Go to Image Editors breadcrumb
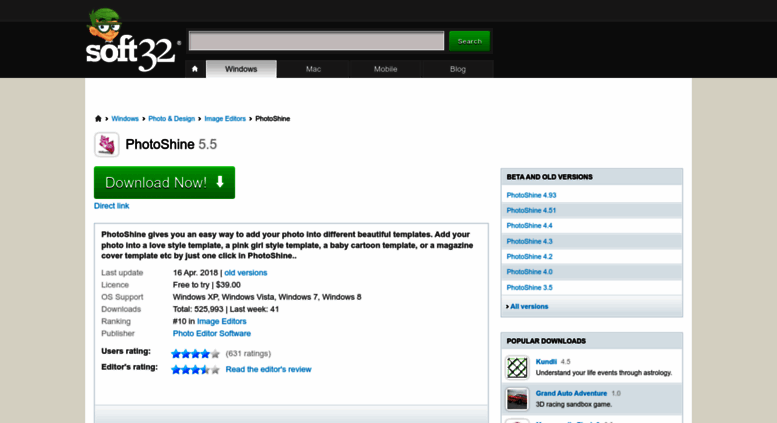The height and width of the screenshot is (423, 777). 225,118
